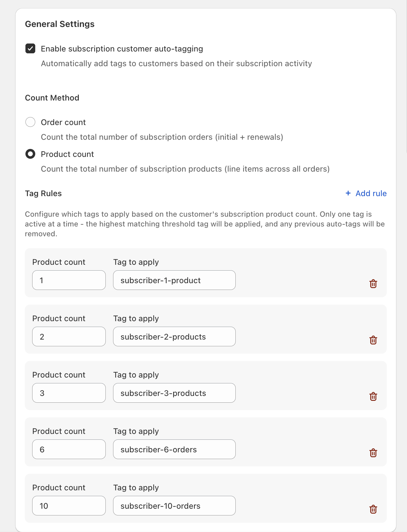Edit the subscriber-1-product tag field

pos(174,280)
